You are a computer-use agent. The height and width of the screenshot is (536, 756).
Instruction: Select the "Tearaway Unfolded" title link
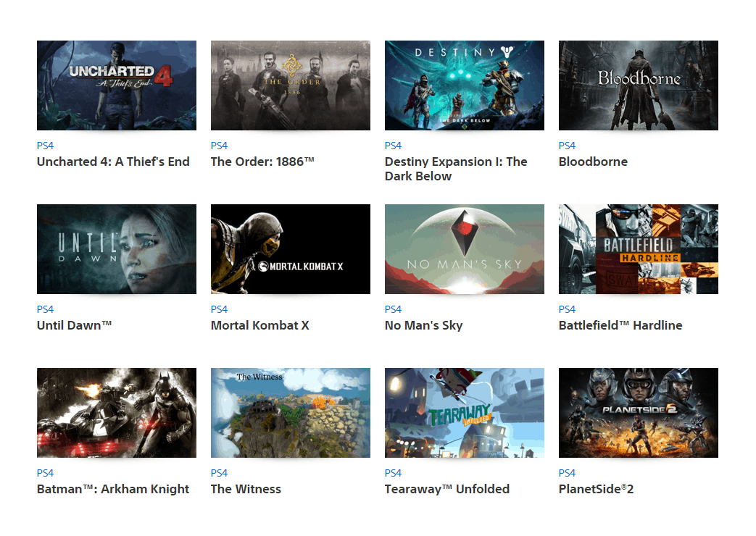tap(447, 489)
